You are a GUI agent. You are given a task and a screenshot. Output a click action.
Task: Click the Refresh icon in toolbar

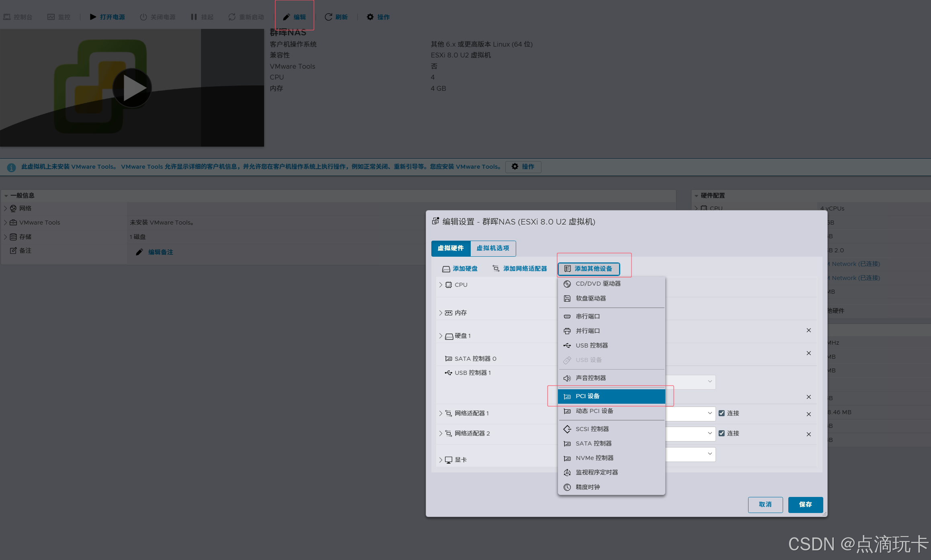coord(328,17)
